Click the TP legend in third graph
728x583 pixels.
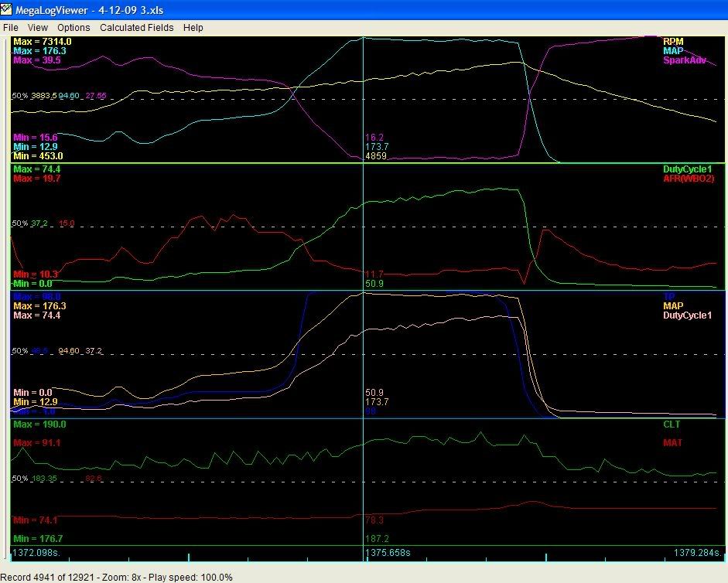(668, 297)
